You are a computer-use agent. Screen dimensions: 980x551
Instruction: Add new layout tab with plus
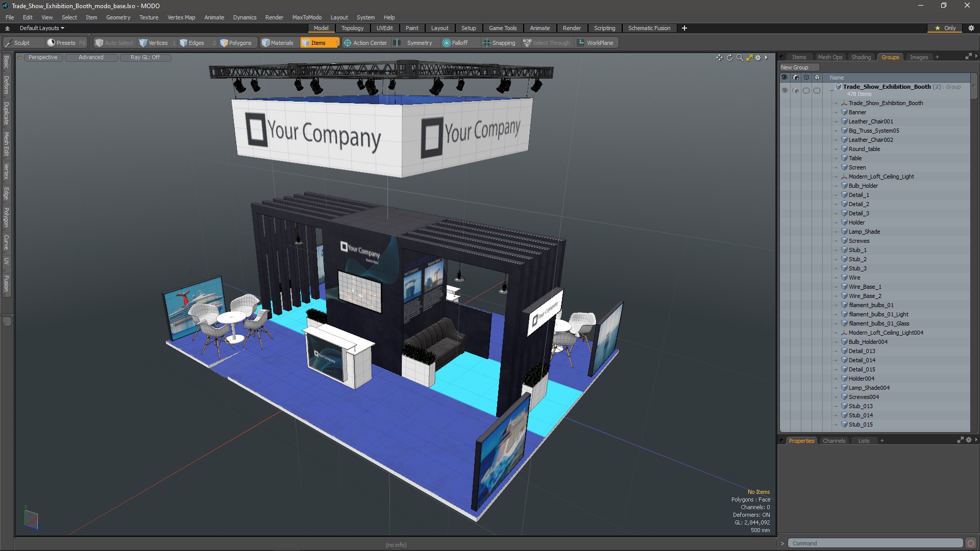coord(684,28)
